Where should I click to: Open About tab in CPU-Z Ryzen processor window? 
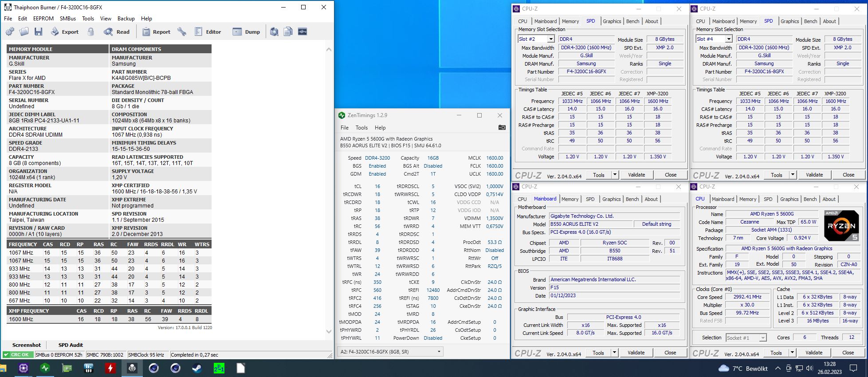point(829,199)
